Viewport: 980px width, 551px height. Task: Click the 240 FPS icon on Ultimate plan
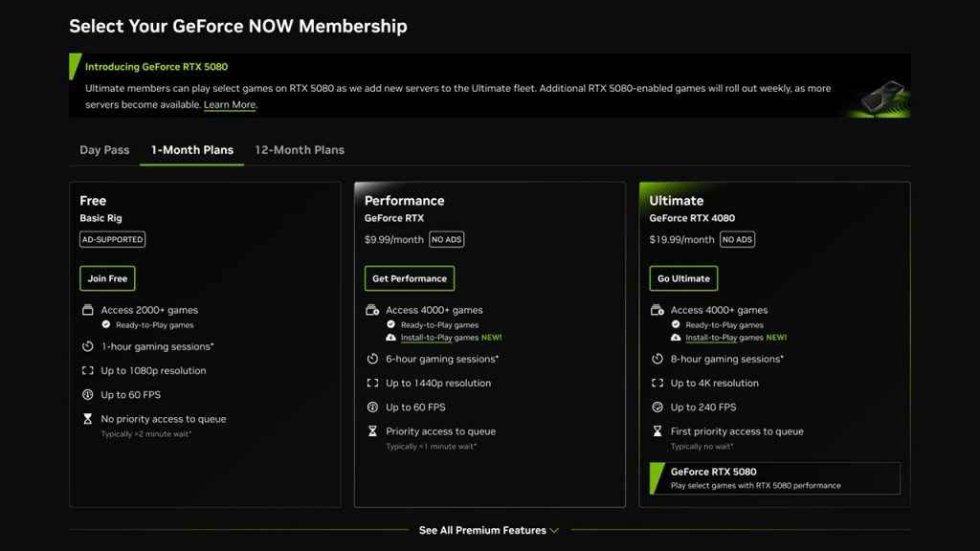pyautogui.click(x=657, y=407)
